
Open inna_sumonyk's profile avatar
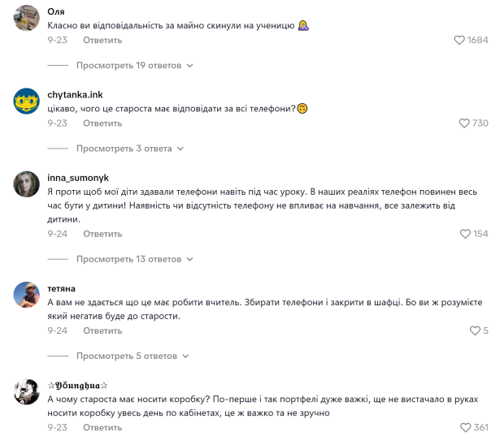pyautogui.click(x=27, y=184)
